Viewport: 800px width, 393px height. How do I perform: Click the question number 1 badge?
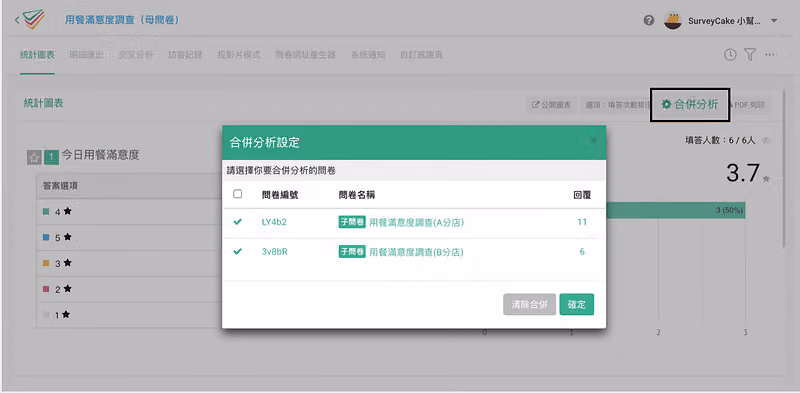click(x=52, y=158)
